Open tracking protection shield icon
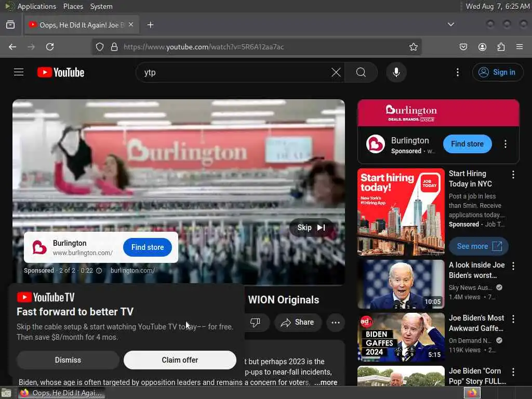Image resolution: width=532 pixels, height=399 pixels. click(99, 47)
